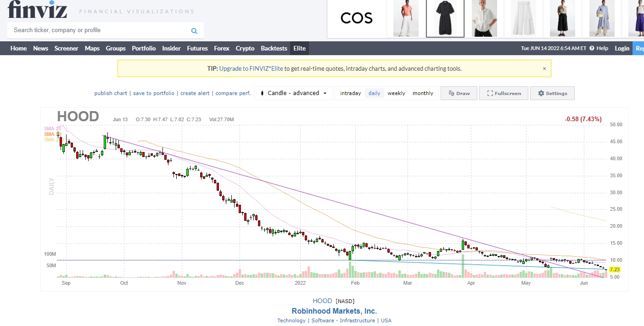Image resolution: width=644 pixels, height=326 pixels.
Task: Click the finviz logo
Action: [x=38, y=9]
